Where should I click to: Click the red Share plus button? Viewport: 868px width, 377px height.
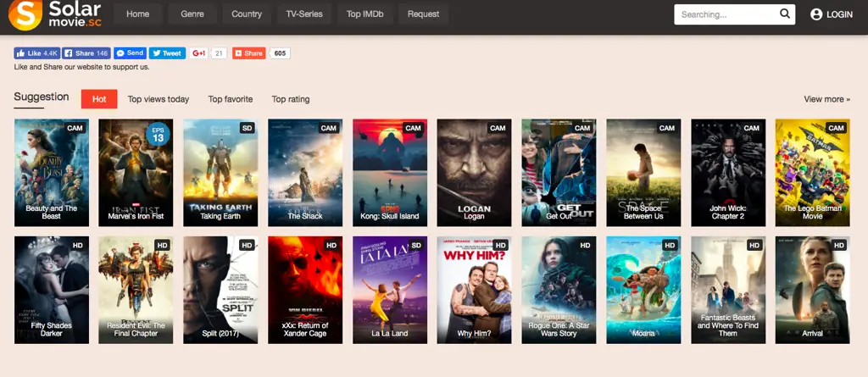(x=249, y=53)
